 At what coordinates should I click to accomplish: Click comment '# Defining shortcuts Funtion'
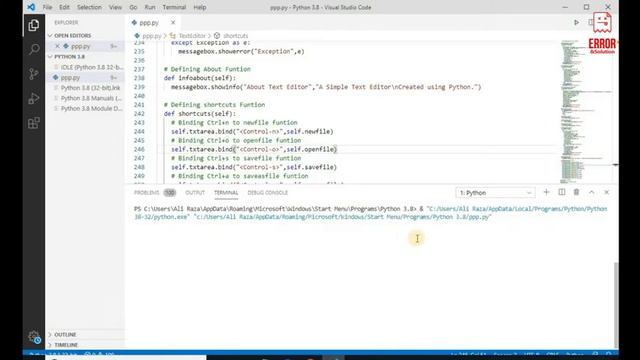pyautogui.click(x=214, y=105)
